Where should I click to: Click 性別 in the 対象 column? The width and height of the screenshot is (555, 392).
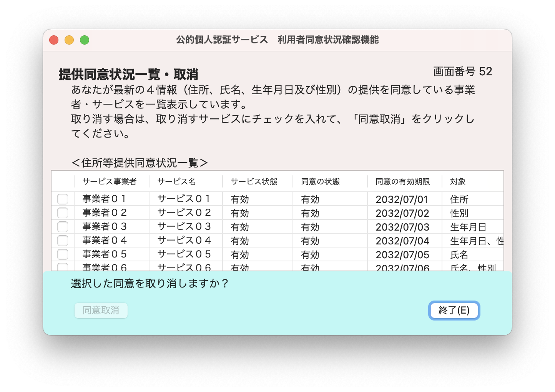pos(459,213)
